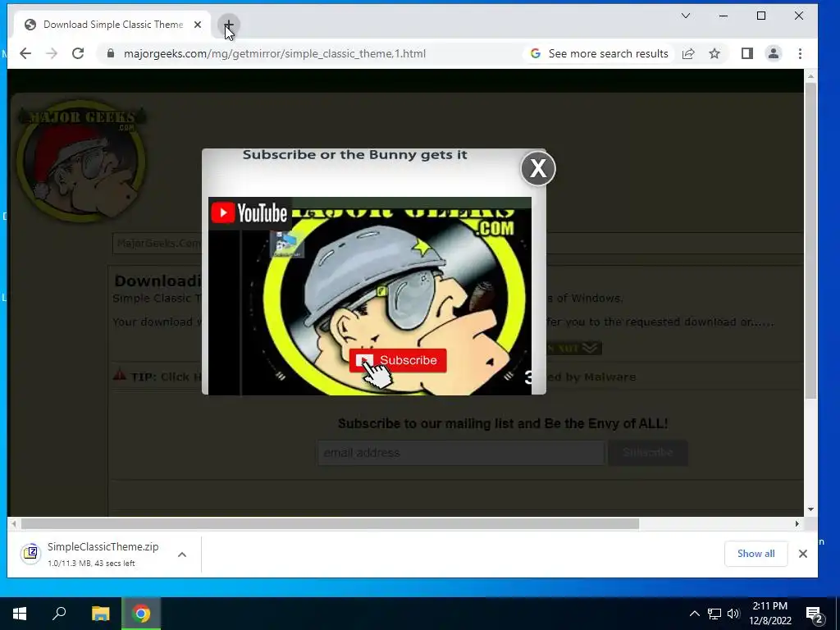Open the volume control tray icon
The image size is (840, 630).
(x=733, y=614)
